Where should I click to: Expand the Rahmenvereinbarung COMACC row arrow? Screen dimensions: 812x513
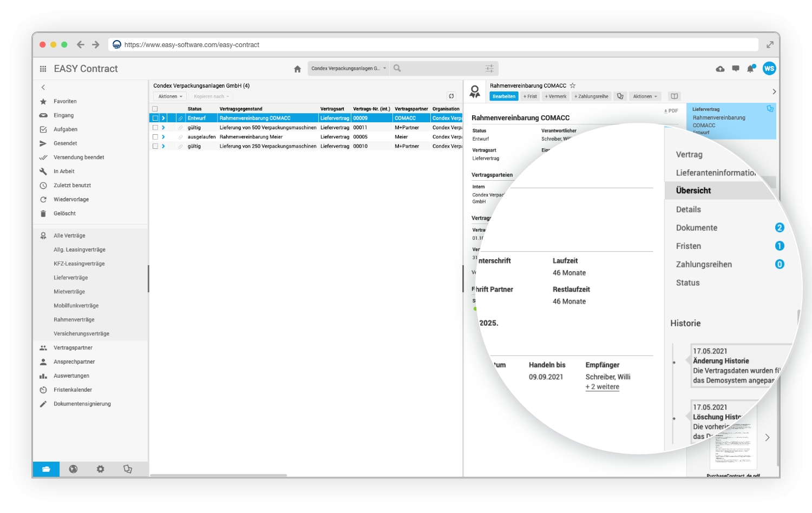163,118
